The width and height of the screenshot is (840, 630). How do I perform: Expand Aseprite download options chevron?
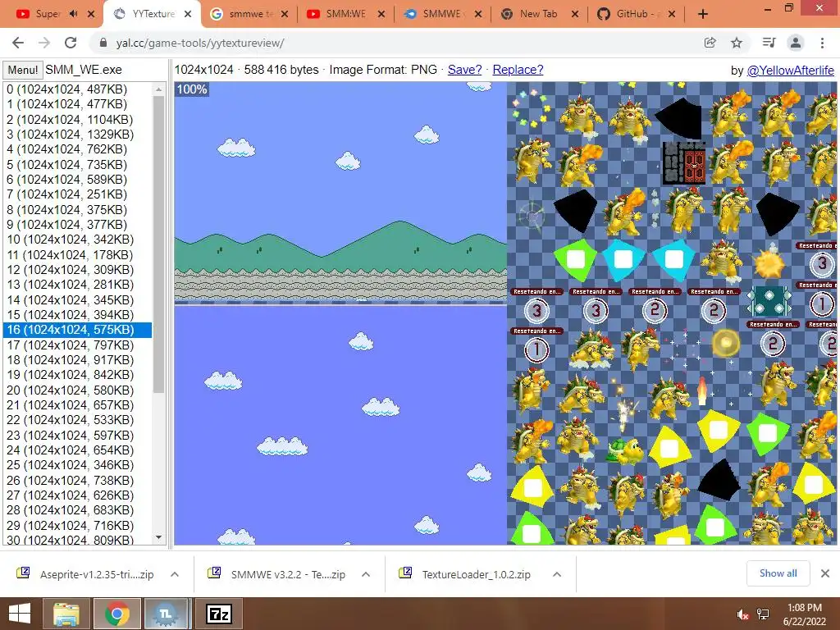pyautogui.click(x=175, y=574)
